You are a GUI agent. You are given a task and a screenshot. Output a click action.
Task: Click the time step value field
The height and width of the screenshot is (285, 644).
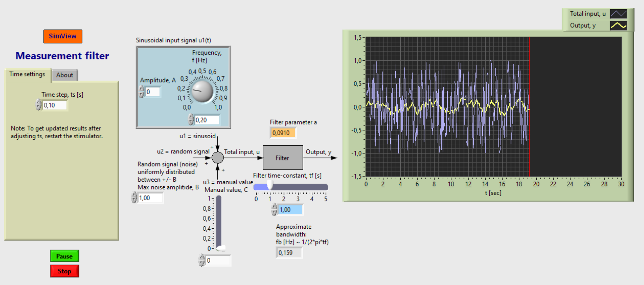55,105
